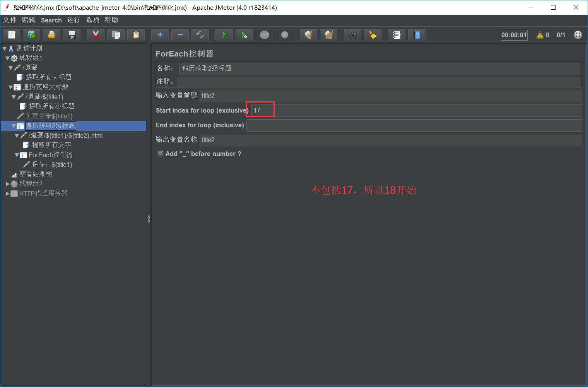Click the warning triangle log indicator
This screenshot has height=387, width=588.
[540, 35]
